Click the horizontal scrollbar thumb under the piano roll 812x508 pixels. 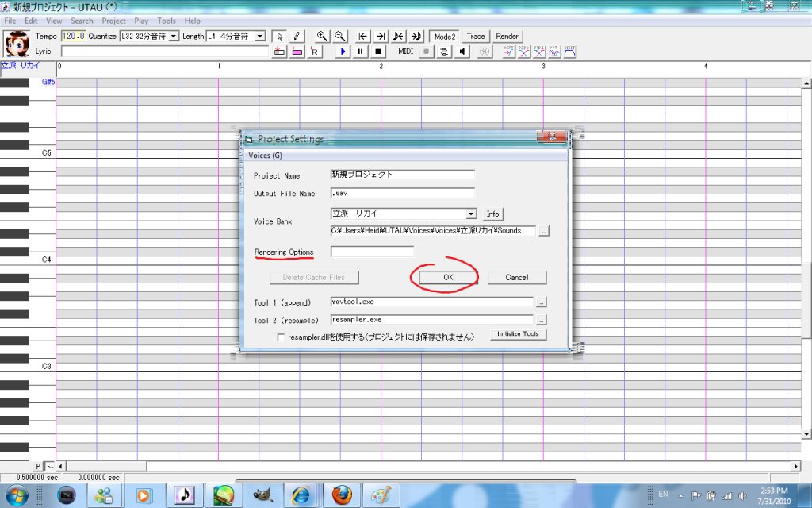106,467
